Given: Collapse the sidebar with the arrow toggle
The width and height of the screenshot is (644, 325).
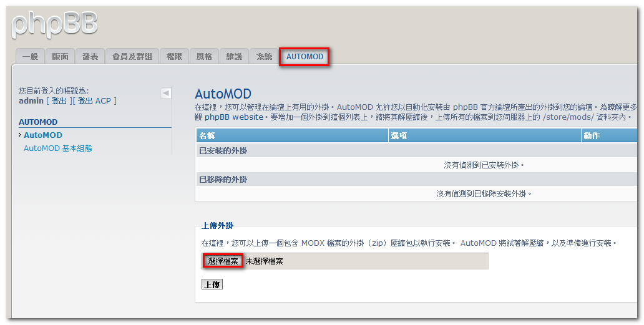Looking at the screenshot, I should (x=166, y=93).
